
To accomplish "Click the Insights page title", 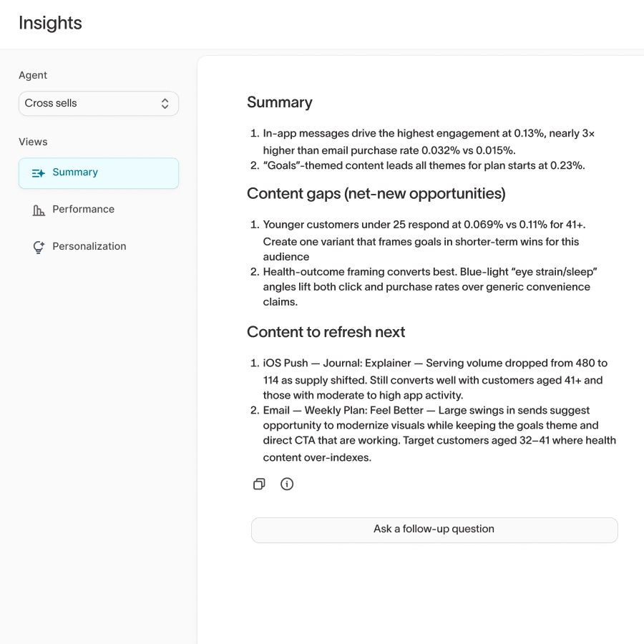I will pos(50,23).
